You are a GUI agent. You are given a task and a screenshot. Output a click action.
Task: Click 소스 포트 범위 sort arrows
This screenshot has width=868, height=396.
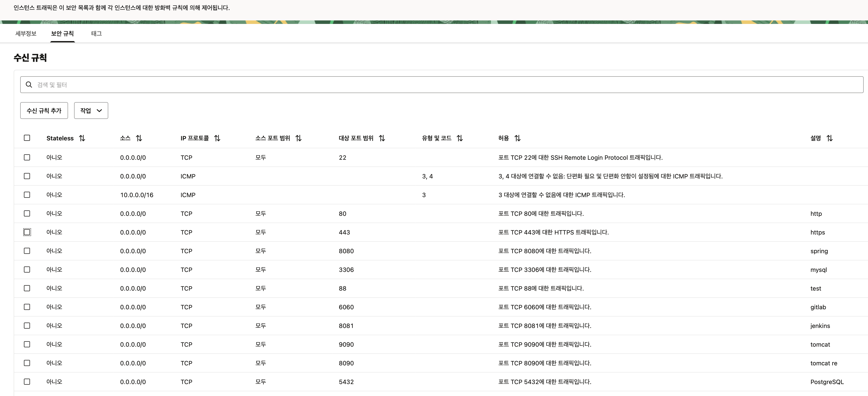[299, 138]
